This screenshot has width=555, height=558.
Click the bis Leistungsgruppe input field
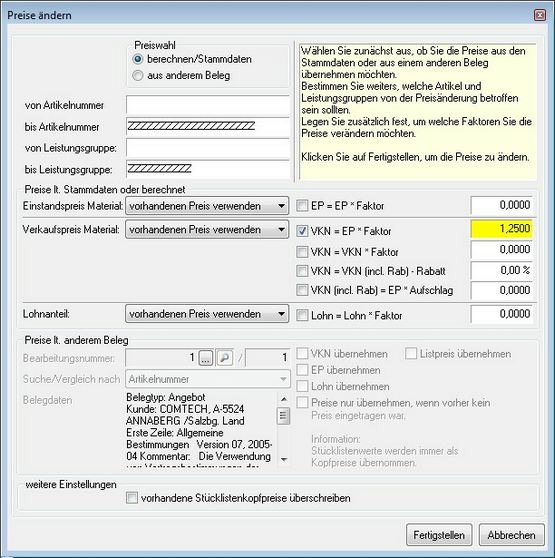(x=208, y=169)
